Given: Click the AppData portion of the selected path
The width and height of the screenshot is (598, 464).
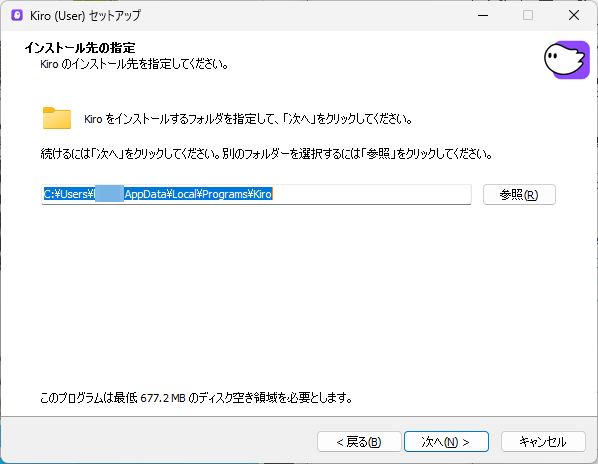Looking at the screenshot, I should [x=146, y=194].
